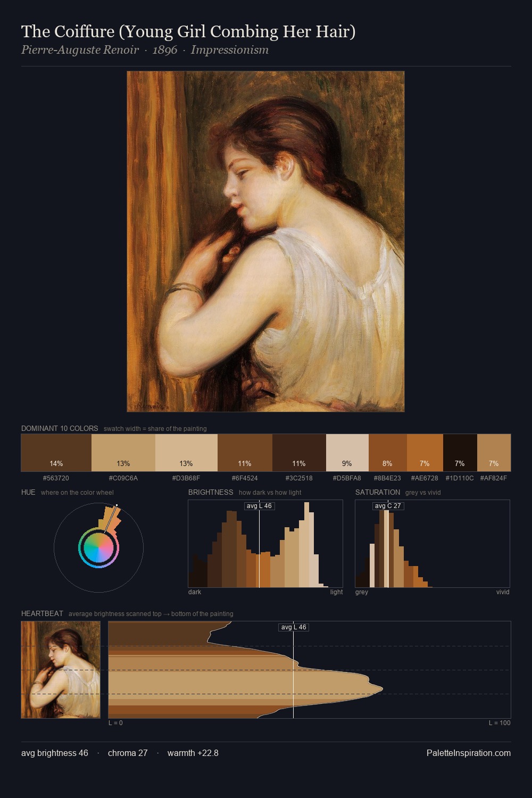Select the #563720 dark brown swatch

pyautogui.click(x=56, y=453)
